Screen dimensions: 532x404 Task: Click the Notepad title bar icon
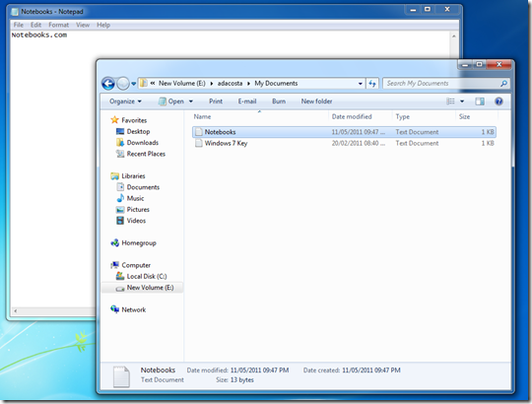coord(15,12)
